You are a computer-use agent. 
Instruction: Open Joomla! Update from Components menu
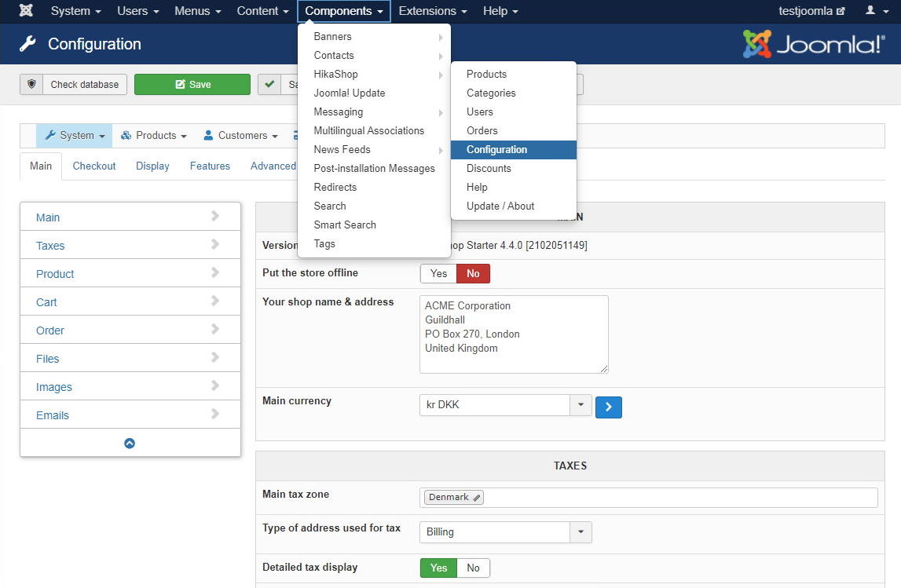374,93
